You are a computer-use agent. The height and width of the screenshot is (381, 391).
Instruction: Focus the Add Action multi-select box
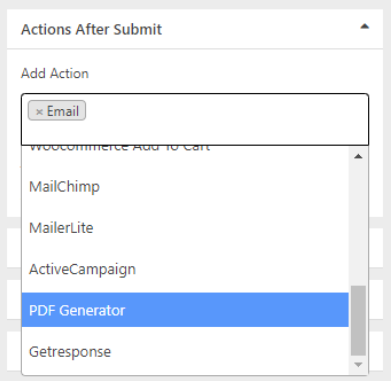(x=195, y=119)
